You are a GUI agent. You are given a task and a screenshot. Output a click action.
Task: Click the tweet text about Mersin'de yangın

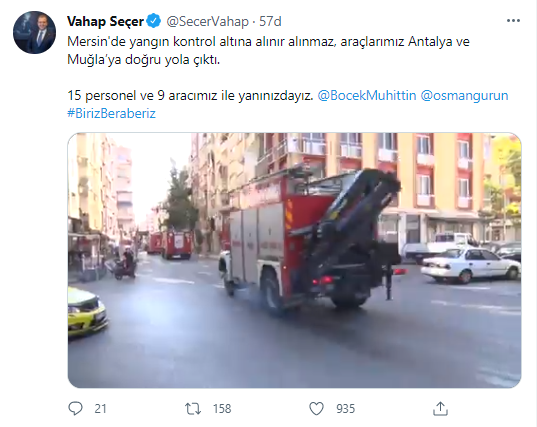pyautogui.click(x=268, y=50)
